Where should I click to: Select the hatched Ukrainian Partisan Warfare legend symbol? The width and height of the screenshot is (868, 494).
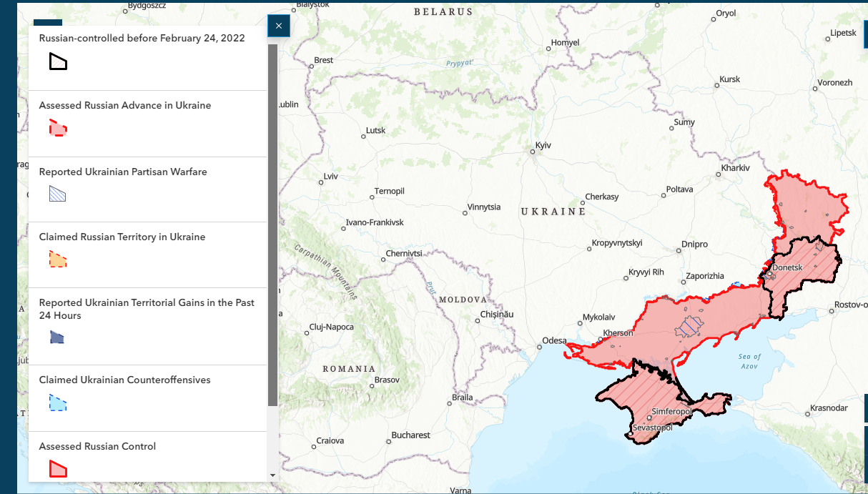tap(58, 194)
